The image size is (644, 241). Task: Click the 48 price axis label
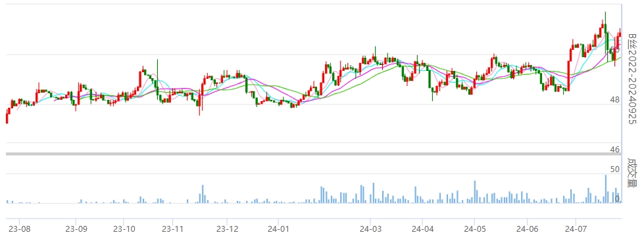point(614,100)
